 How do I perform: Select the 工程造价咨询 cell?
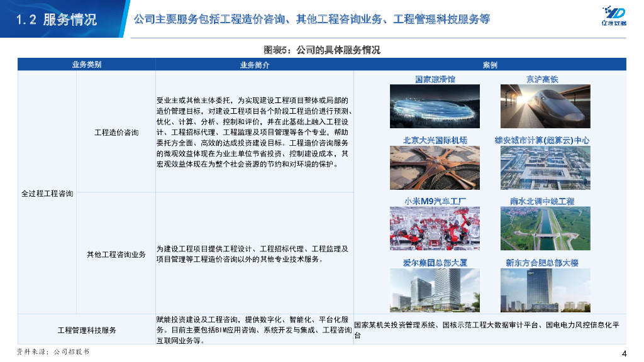pos(116,132)
